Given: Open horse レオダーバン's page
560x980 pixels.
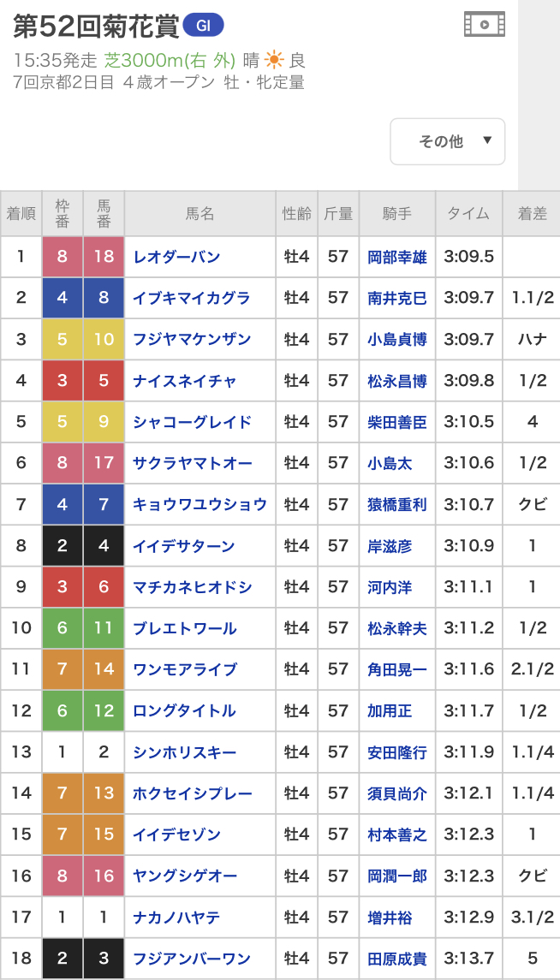Looking at the screenshot, I should (176, 257).
